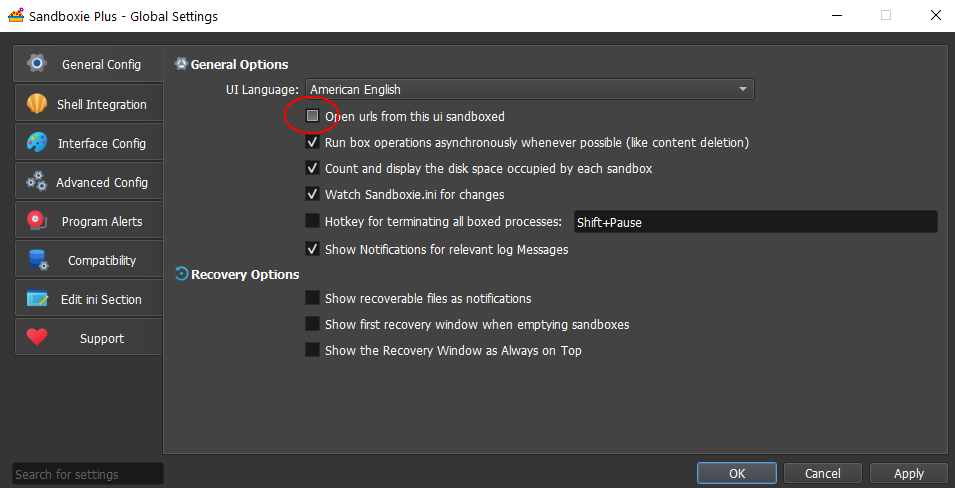Switch to Shell Integration tab
955x488 pixels.
coord(89,104)
